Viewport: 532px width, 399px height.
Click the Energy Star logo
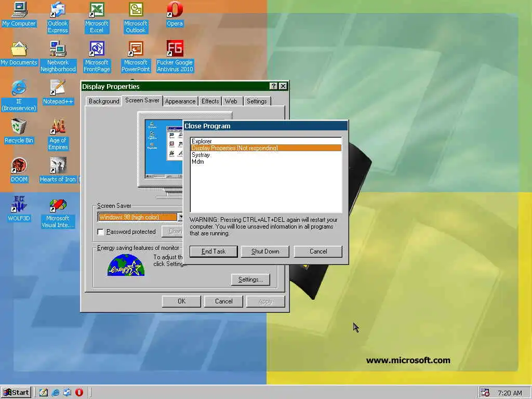(126, 265)
